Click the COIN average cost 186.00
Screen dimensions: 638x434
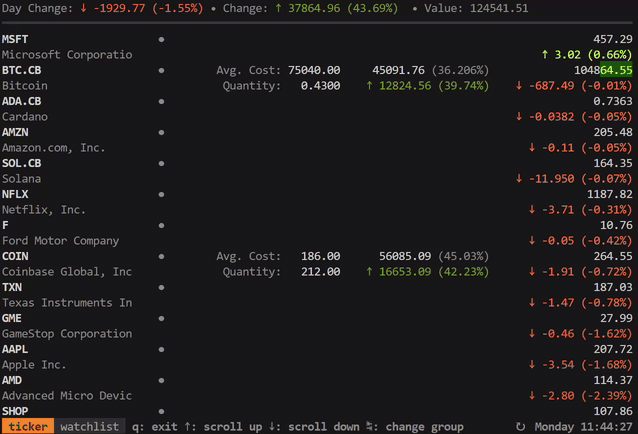coord(321,256)
